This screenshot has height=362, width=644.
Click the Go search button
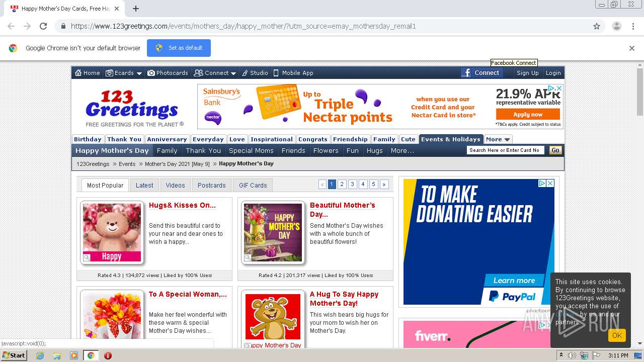pyautogui.click(x=555, y=150)
